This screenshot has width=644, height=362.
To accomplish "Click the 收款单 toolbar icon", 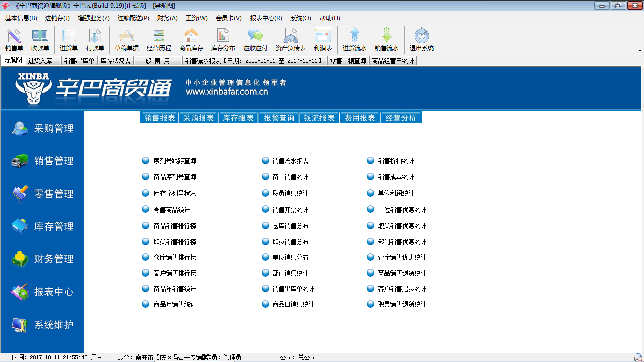I will [x=40, y=40].
